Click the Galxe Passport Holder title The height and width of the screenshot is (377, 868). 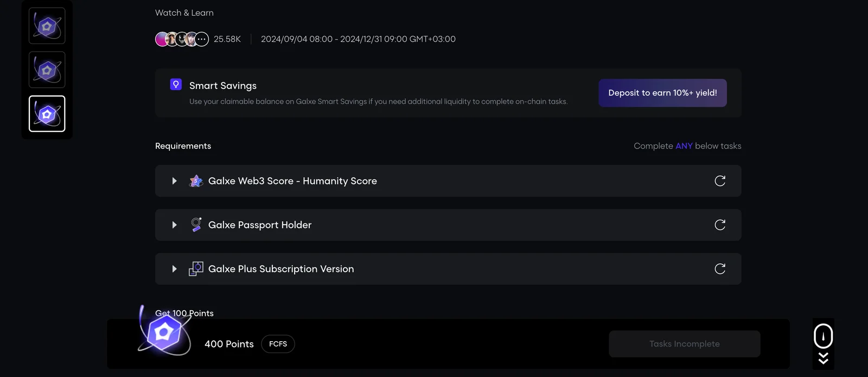pyautogui.click(x=260, y=225)
